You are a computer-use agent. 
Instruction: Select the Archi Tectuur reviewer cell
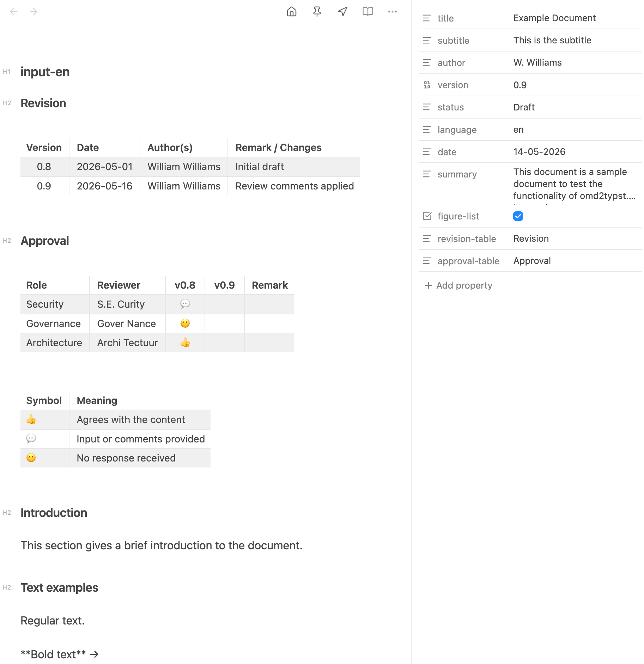click(127, 343)
